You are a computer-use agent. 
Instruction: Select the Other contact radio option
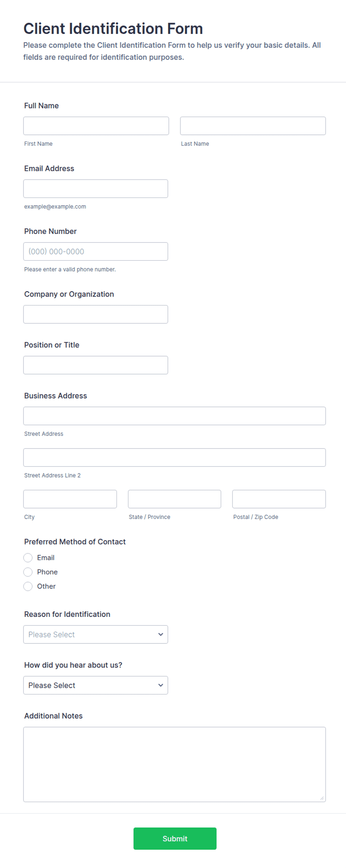(x=28, y=586)
